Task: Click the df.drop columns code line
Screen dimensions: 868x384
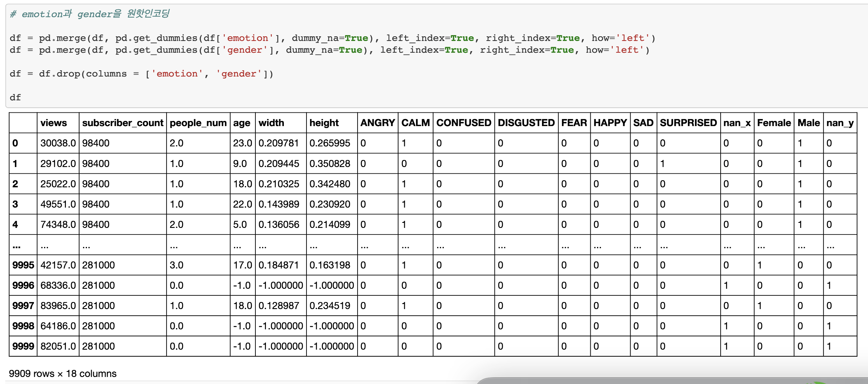Action: point(142,74)
